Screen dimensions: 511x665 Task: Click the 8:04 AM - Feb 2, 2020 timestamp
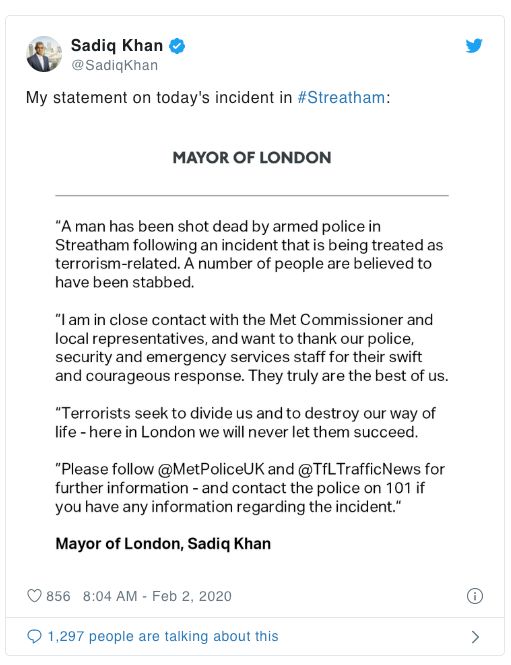click(x=157, y=596)
